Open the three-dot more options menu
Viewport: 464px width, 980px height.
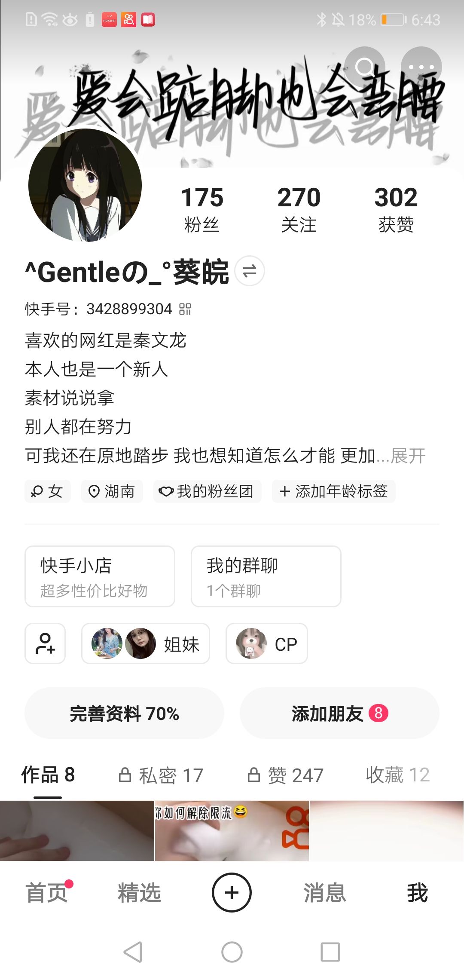click(421, 67)
